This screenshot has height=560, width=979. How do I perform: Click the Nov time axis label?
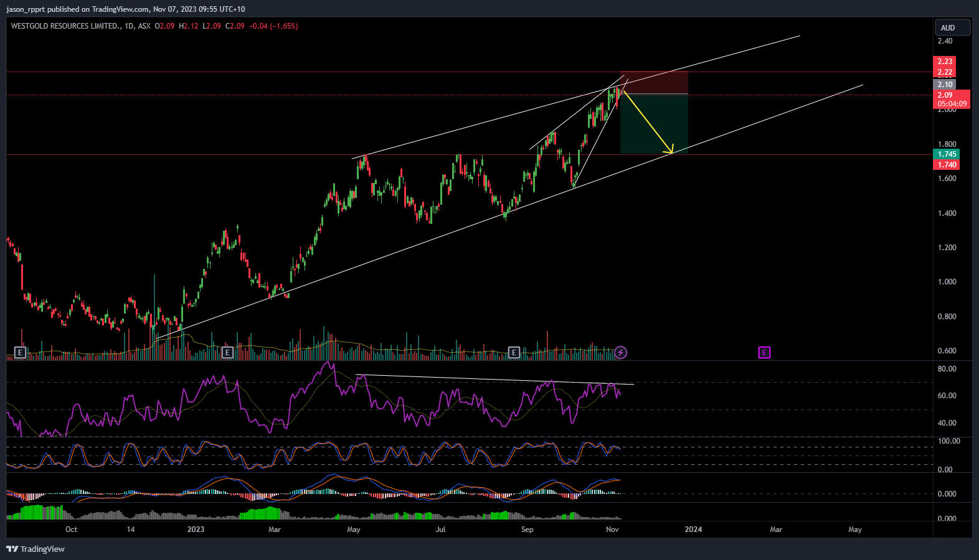click(x=612, y=530)
